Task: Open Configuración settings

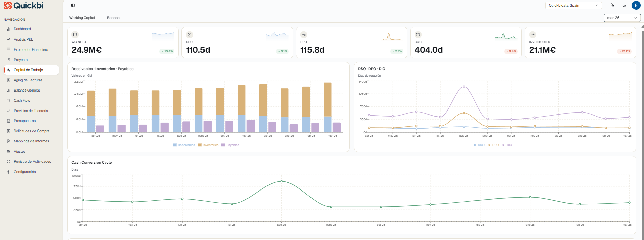Action: tap(25, 172)
